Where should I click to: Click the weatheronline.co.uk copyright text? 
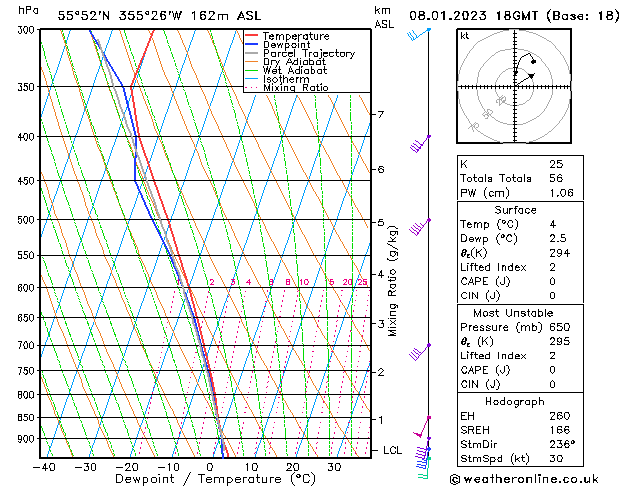(x=524, y=479)
